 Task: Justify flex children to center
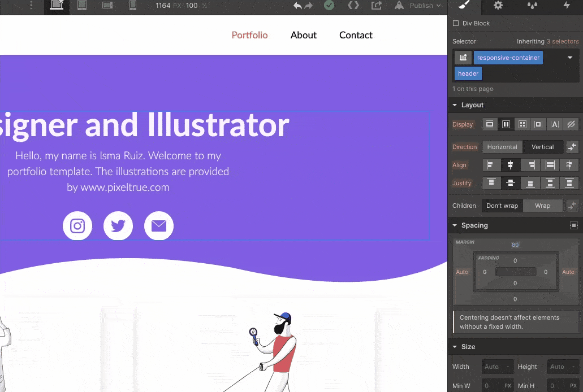point(511,183)
